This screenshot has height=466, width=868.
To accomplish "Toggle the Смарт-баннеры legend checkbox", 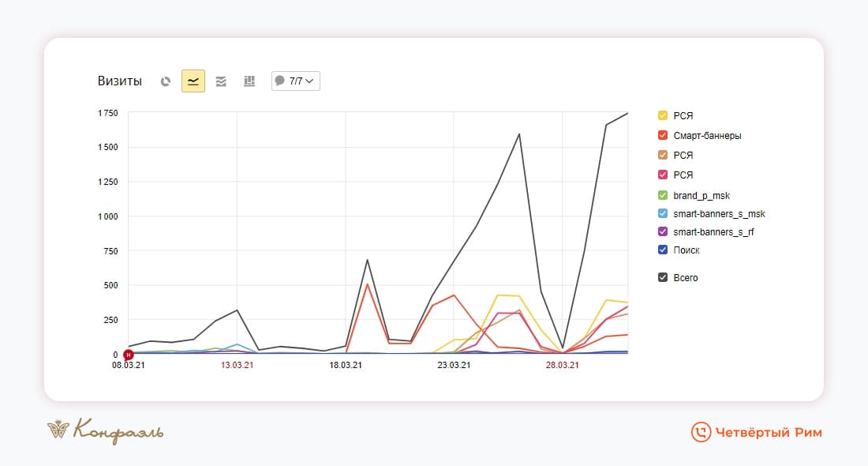I will click(663, 136).
